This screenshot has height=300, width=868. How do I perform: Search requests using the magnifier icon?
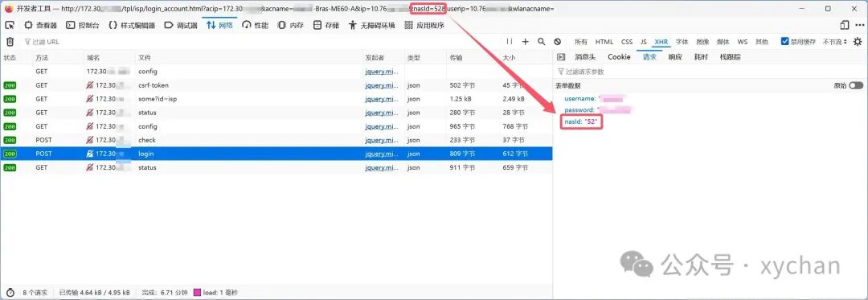click(542, 42)
